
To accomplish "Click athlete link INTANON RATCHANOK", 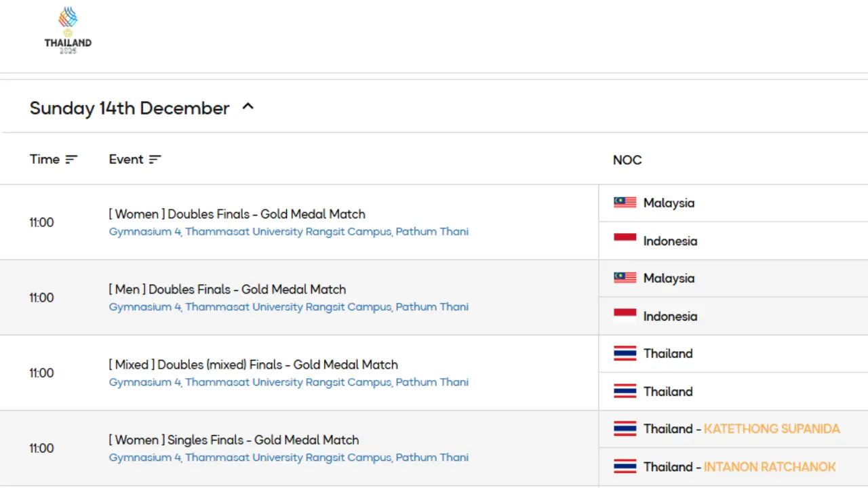I will point(770,466).
